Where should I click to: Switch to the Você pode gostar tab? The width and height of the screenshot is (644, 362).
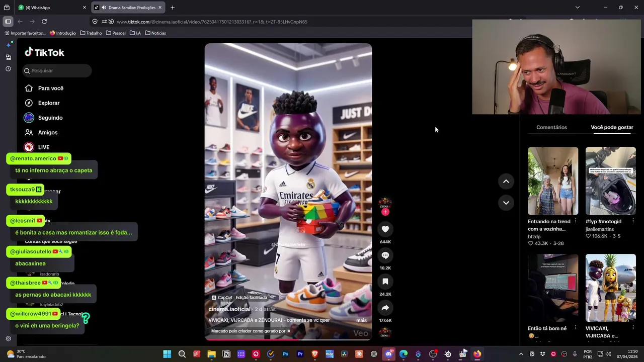pyautogui.click(x=612, y=127)
